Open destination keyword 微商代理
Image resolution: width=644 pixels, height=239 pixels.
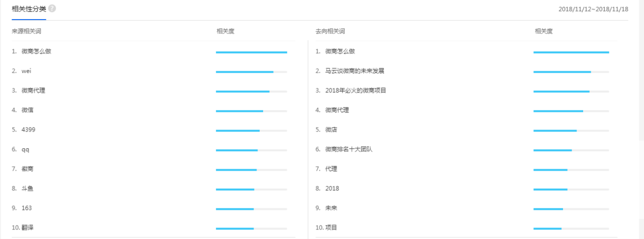tap(337, 110)
